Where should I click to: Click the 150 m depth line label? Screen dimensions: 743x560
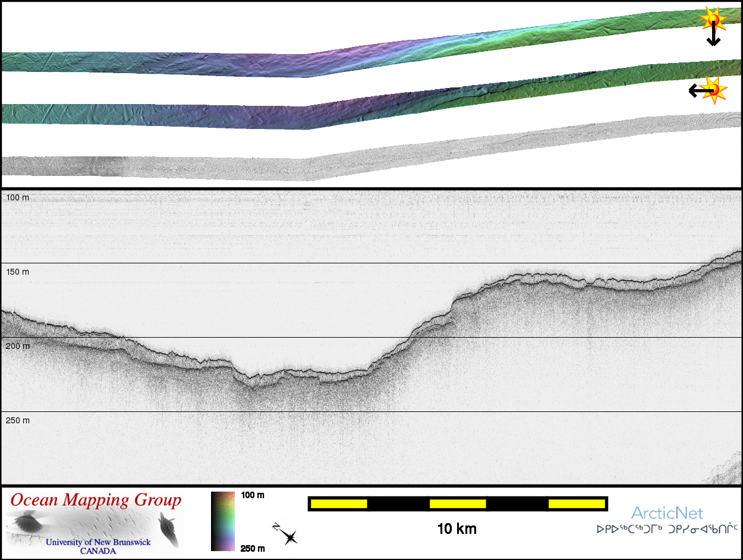tap(17, 272)
